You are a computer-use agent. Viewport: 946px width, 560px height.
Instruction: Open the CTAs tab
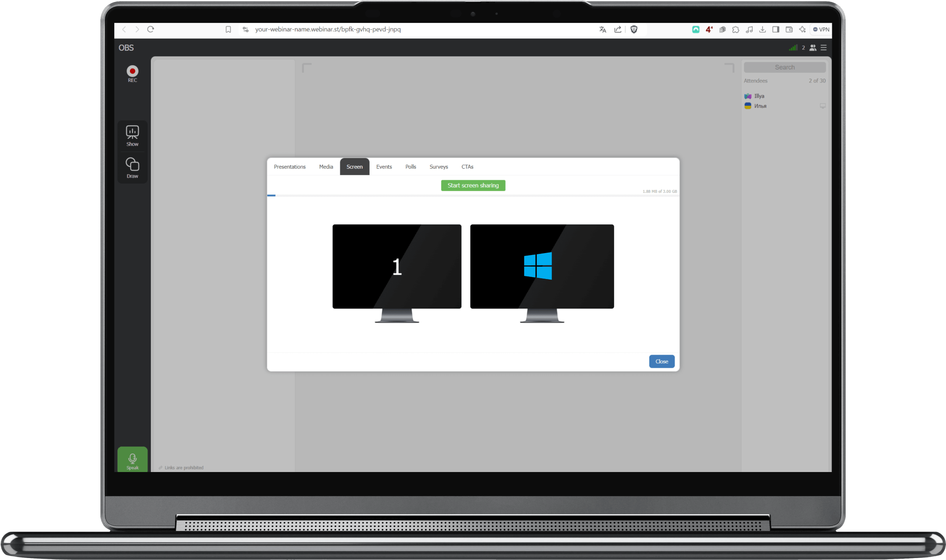coord(467,166)
